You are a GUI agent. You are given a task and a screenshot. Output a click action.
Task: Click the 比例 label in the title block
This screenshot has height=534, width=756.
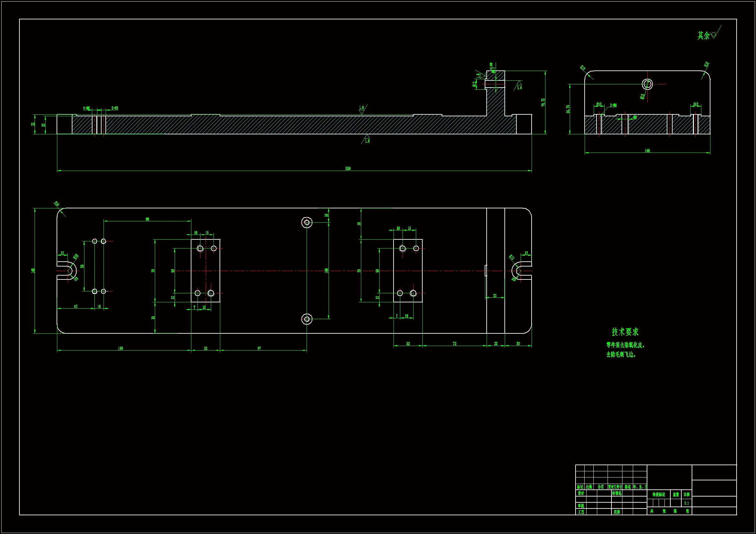pos(686,495)
